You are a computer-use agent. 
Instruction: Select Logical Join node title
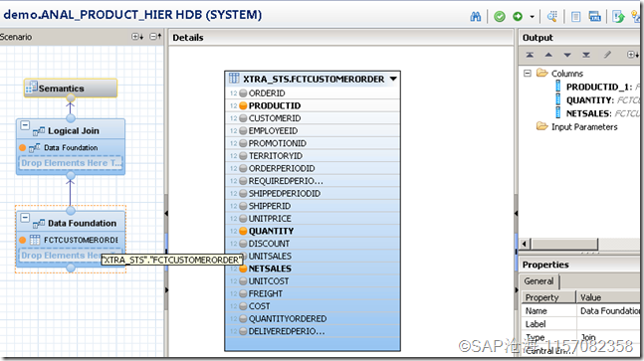(x=73, y=131)
